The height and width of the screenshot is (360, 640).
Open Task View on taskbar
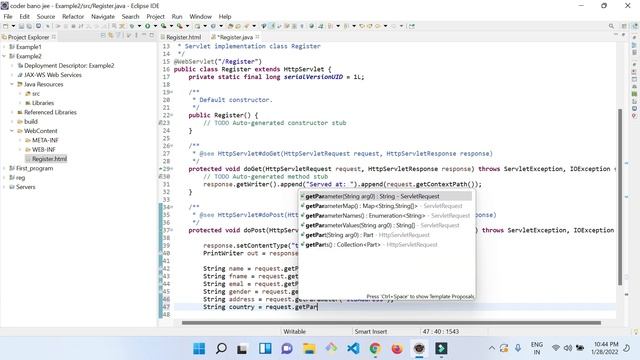(x=242, y=348)
